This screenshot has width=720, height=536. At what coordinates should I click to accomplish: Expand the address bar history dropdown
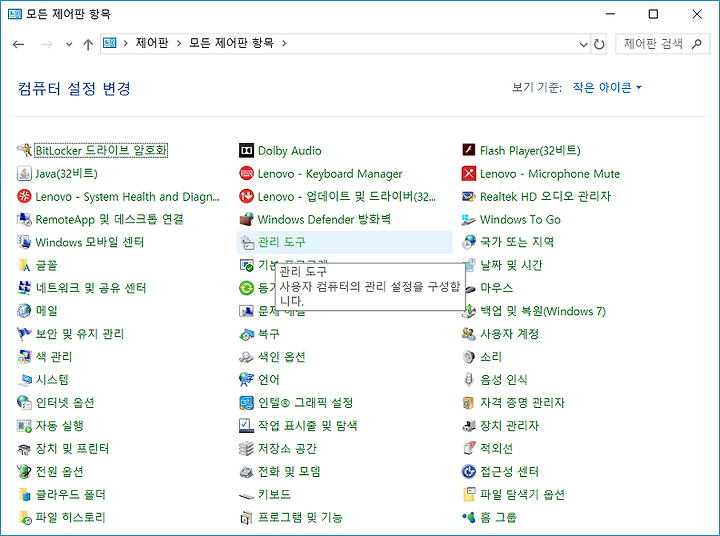[583, 45]
